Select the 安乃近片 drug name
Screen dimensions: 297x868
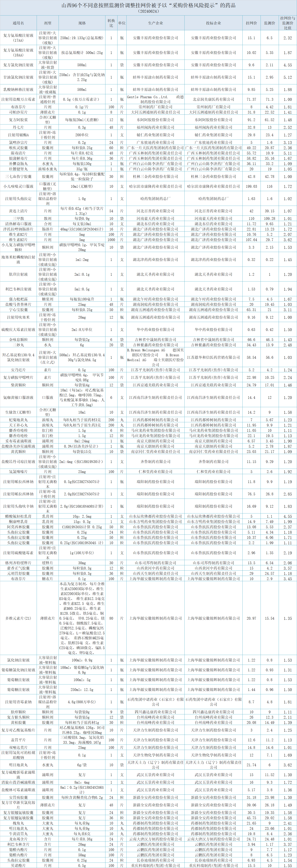pyautogui.click(x=19, y=370)
